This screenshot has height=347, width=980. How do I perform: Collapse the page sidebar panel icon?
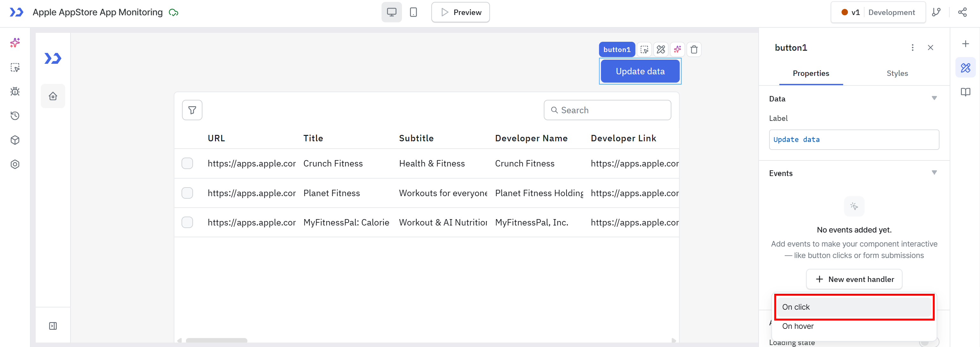[x=53, y=326]
